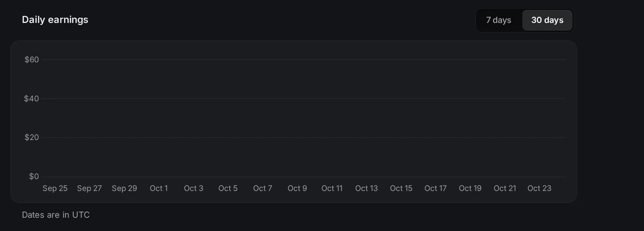This screenshot has height=231, width=644.
Task: Click the Dates are in UTC note
Action: (x=56, y=215)
